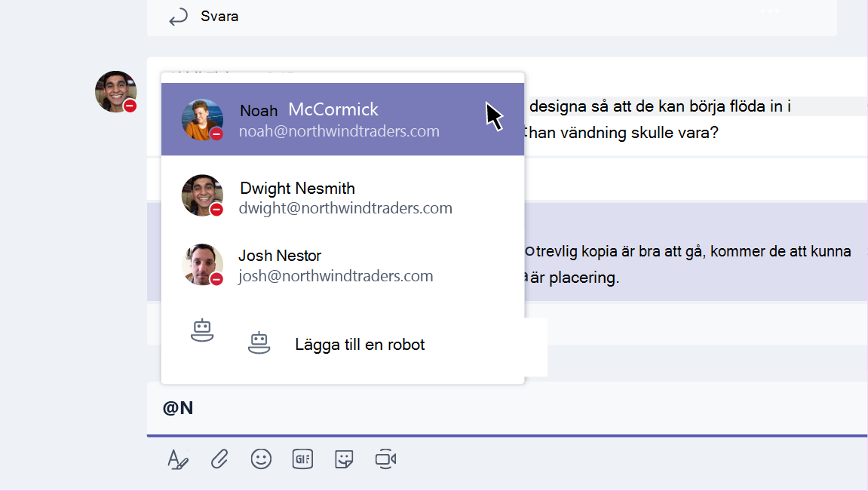Choose Josh Nestor in the suggestions
This screenshot has width=868, height=491.
pos(342,265)
